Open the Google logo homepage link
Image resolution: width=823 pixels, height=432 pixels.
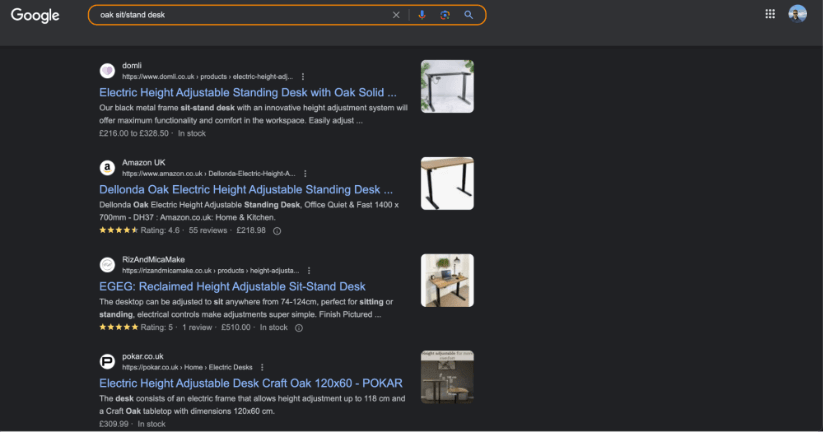[x=35, y=15]
